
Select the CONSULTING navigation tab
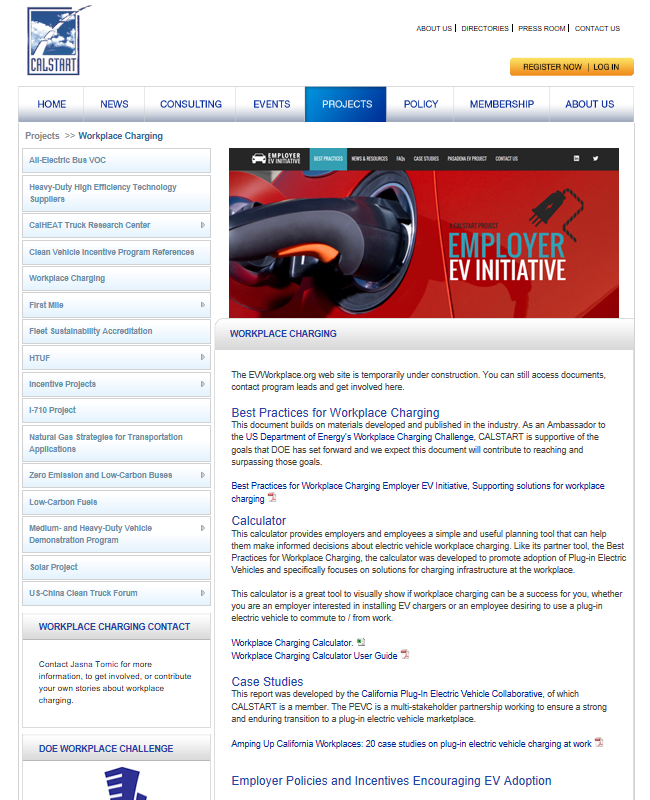(x=191, y=104)
